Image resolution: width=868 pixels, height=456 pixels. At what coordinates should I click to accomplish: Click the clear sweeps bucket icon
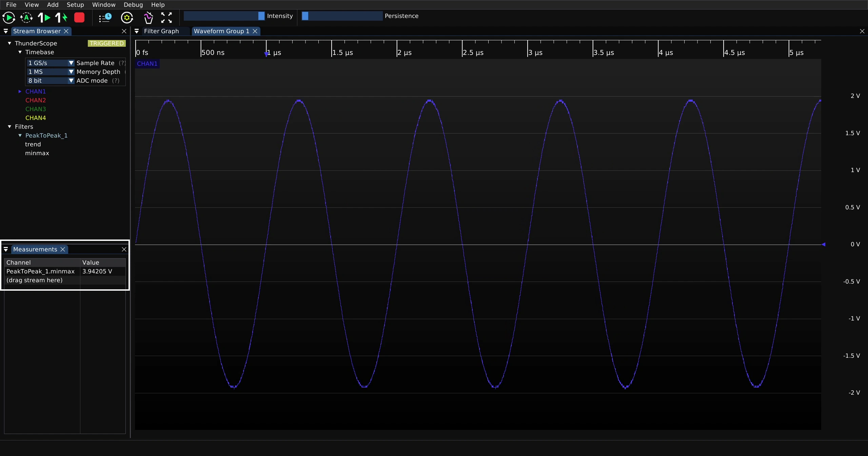click(149, 18)
